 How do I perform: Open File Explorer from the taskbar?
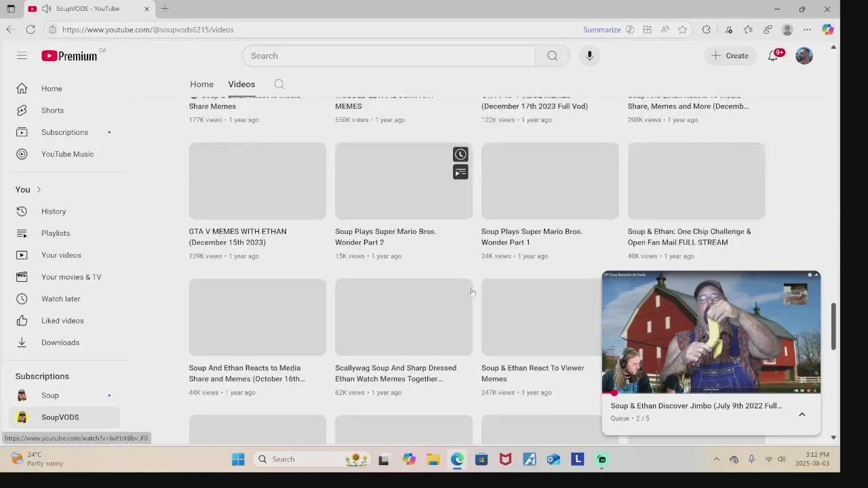(433, 460)
